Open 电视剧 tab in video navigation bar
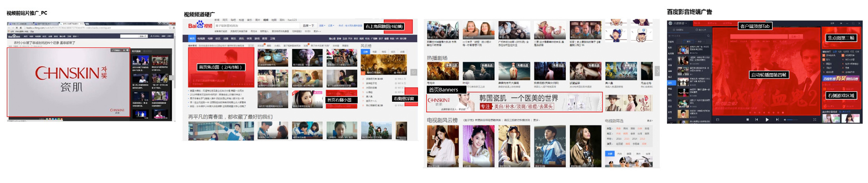868x183 pixels. click(x=201, y=39)
